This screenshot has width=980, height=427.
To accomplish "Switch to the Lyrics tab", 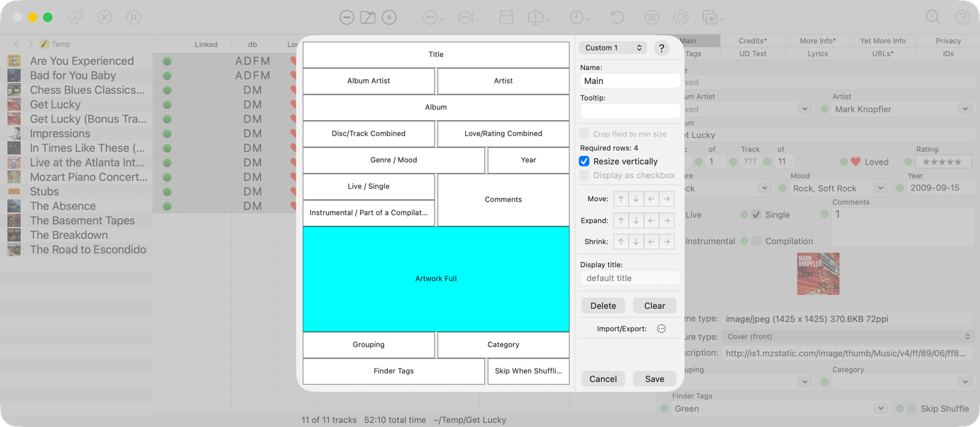I will pos(818,54).
